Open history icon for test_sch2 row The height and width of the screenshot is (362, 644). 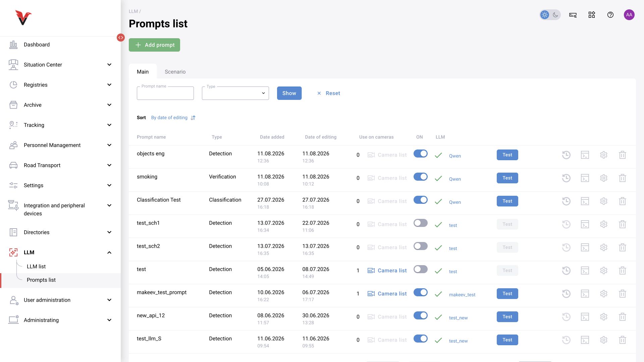[566, 247]
